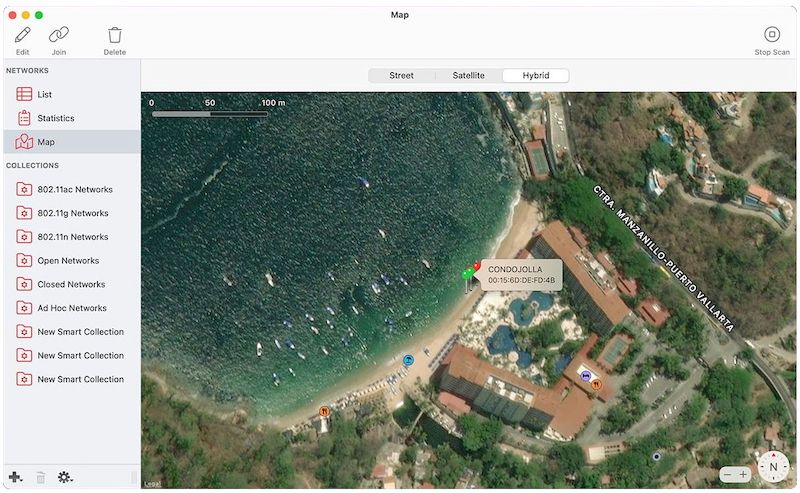Open the gear action menu
The width and height of the screenshot is (800, 493).
click(65, 478)
